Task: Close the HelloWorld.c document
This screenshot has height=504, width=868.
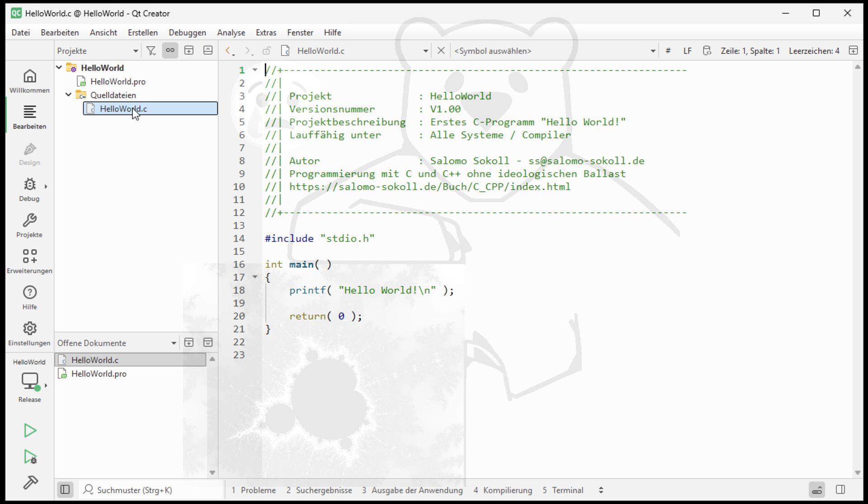Action: coord(441,51)
